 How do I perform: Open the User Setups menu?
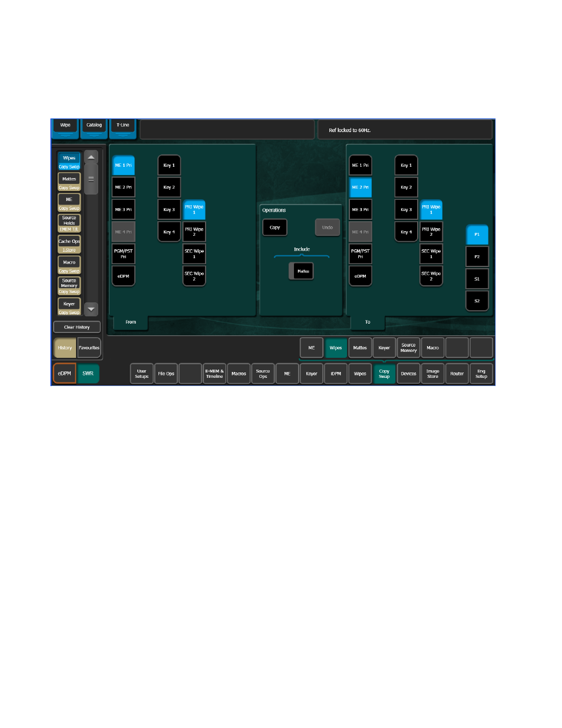tap(141, 374)
